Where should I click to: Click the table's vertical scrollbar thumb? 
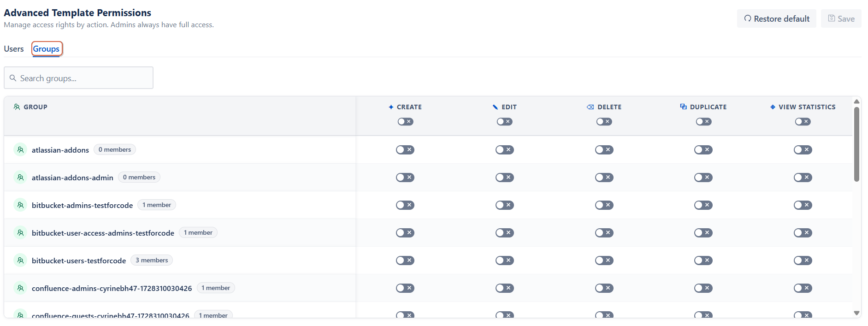click(856, 144)
